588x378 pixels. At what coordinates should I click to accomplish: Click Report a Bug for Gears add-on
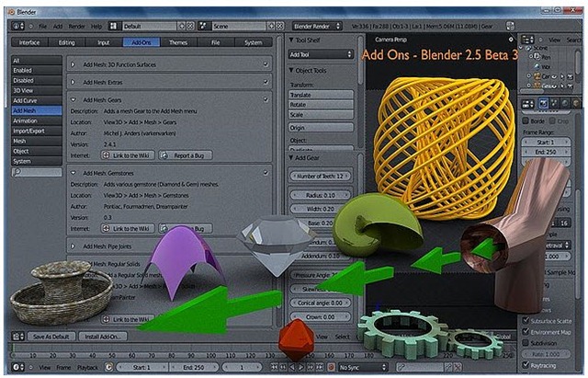pos(186,155)
